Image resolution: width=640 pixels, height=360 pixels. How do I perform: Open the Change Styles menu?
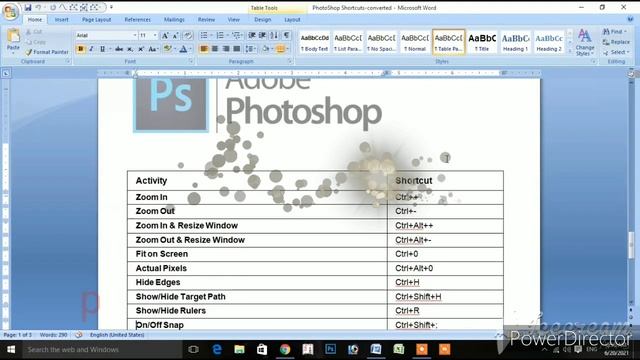pos(584,42)
